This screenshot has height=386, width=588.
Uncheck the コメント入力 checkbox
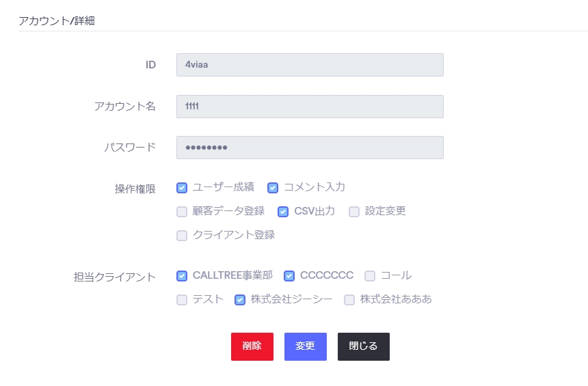coord(273,188)
